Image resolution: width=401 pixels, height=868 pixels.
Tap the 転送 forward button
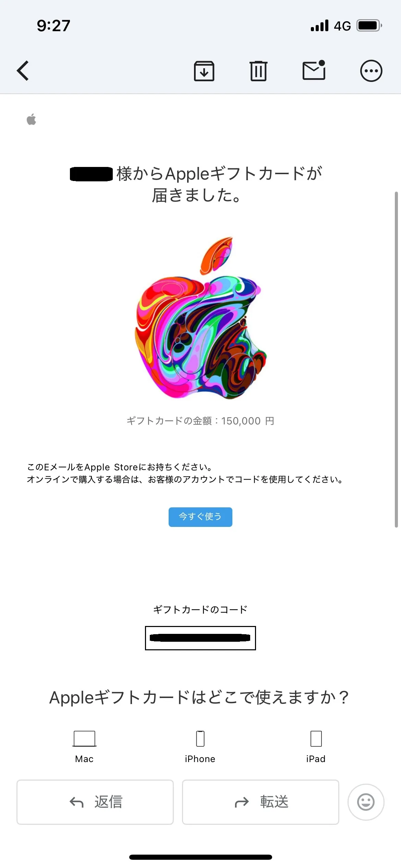pos(260,802)
